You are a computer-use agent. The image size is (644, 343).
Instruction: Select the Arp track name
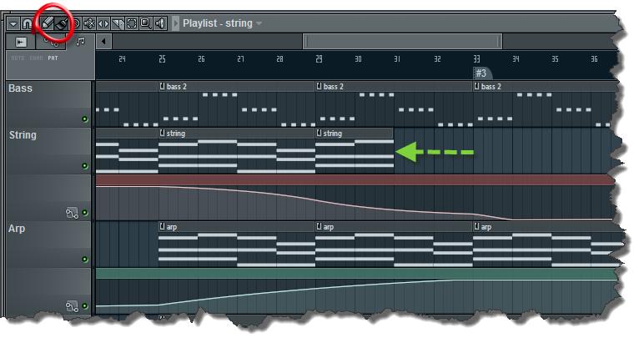17,229
